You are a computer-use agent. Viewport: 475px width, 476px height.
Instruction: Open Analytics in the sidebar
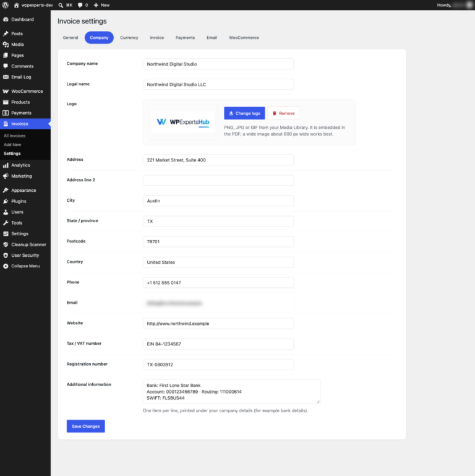25,165
